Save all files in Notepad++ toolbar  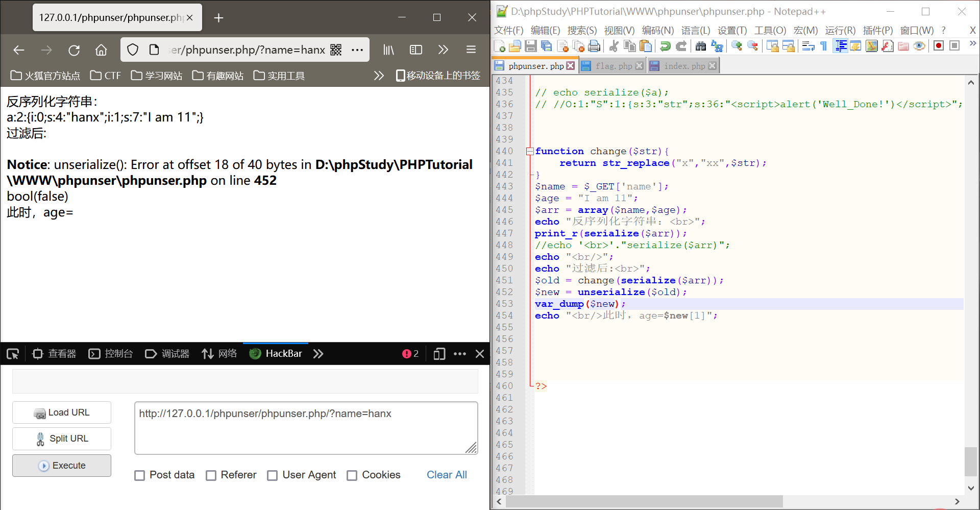coord(547,46)
